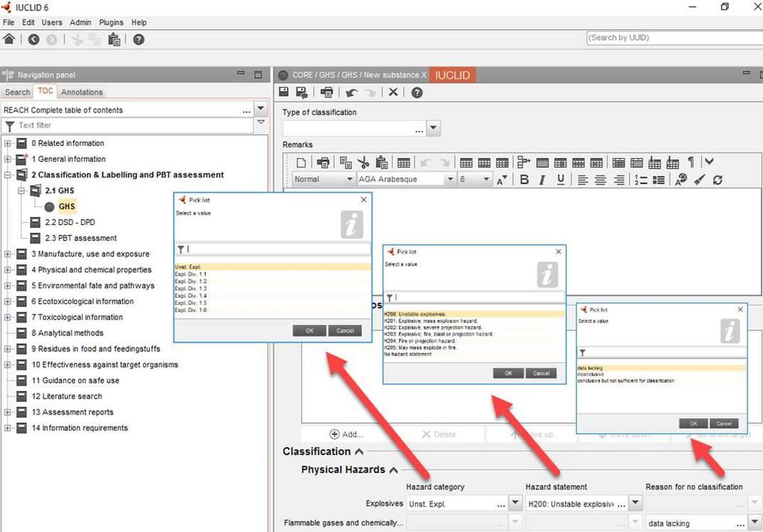This screenshot has width=763, height=532.
Task: Open the Admin menu
Action: 80,22
